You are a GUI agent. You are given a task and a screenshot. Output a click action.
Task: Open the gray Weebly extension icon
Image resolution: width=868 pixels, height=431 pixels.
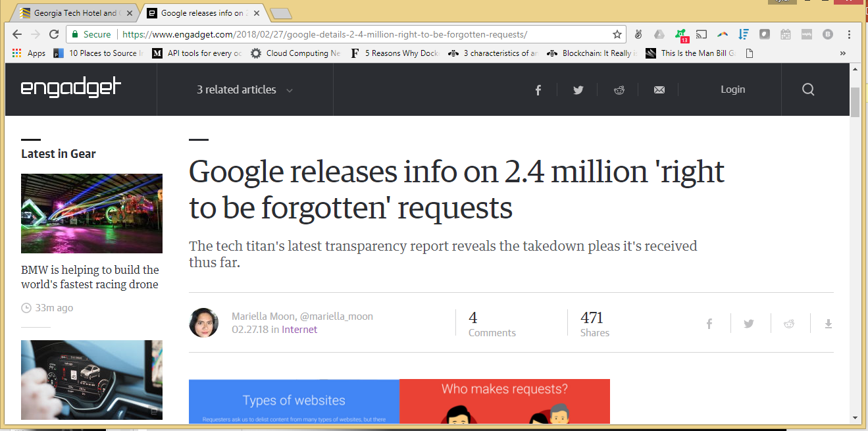(x=807, y=34)
